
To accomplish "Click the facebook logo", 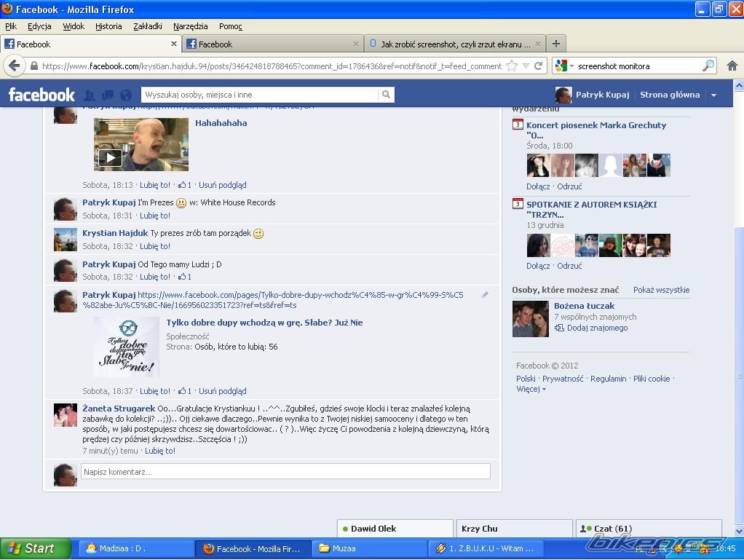I will point(41,95).
